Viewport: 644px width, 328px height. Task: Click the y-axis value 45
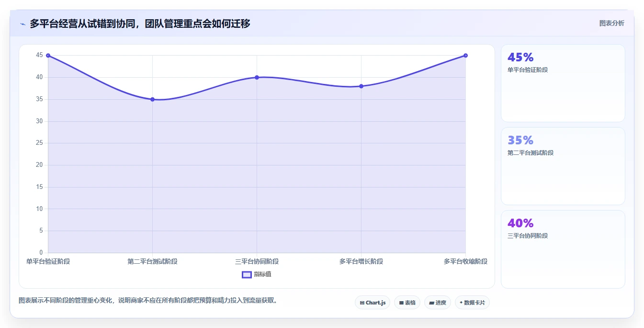(x=39, y=55)
